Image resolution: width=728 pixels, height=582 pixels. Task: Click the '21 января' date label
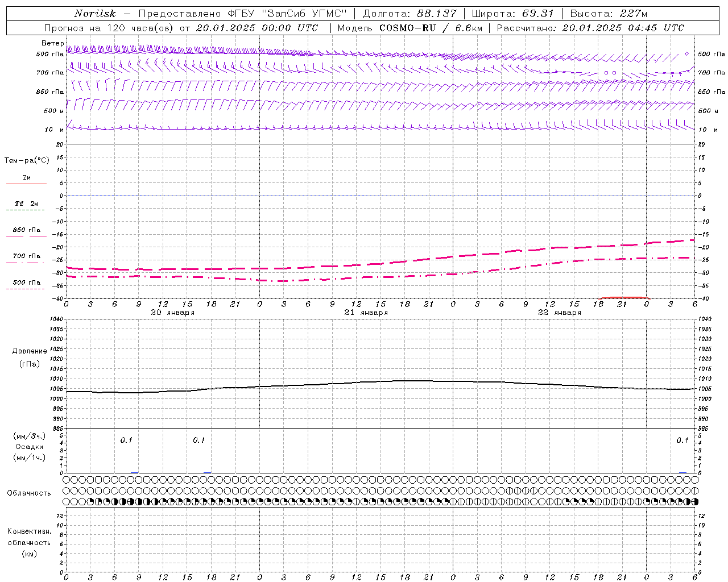[x=366, y=313]
